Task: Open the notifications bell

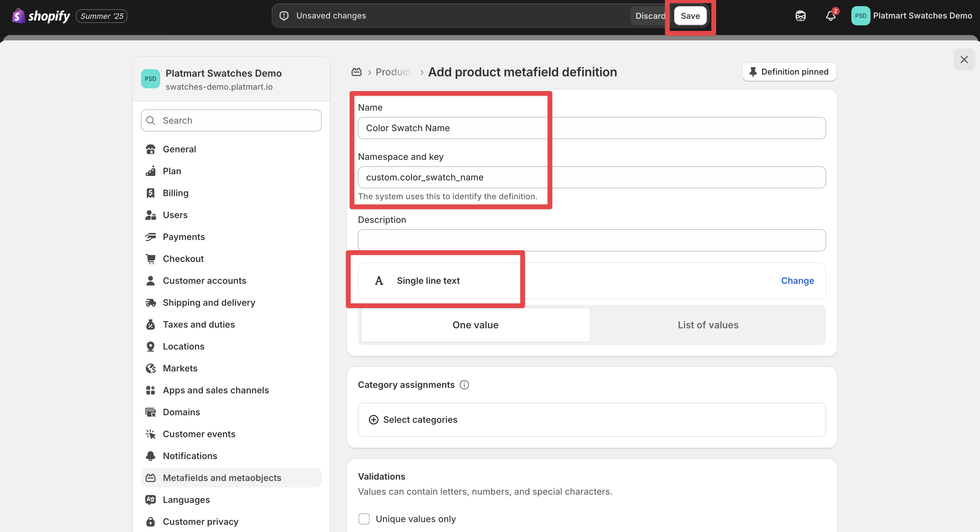Action: pos(830,16)
